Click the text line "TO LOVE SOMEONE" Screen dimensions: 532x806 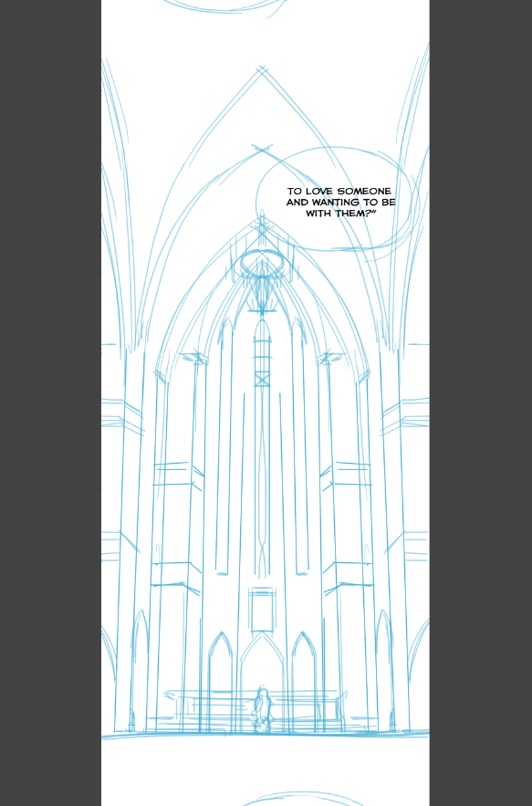(339, 191)
